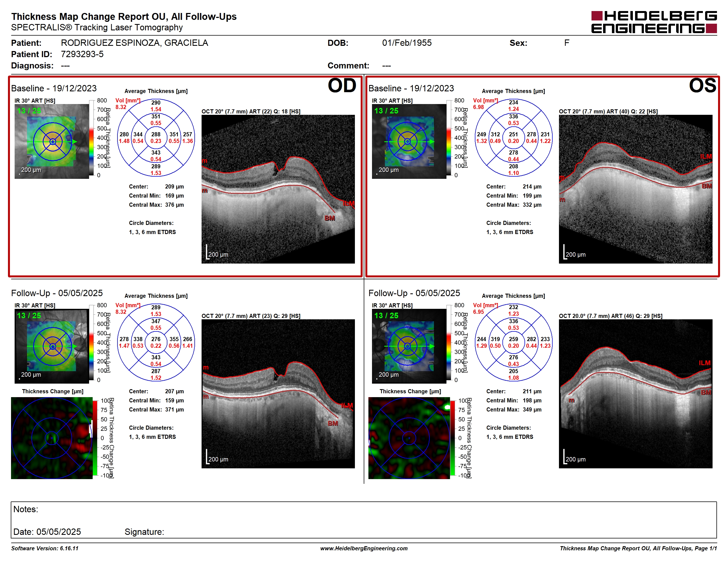Select OD baseline volume 8.32
The image size is (728, 563).
pyautogui.click(x=121, y=107)
